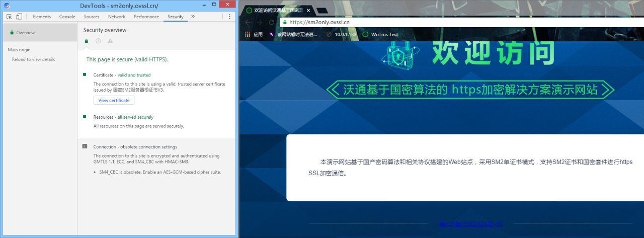Viewport: 644px width, 238px height.
Task: Click the Security overview heading
Action: click(x=105, y=30)
